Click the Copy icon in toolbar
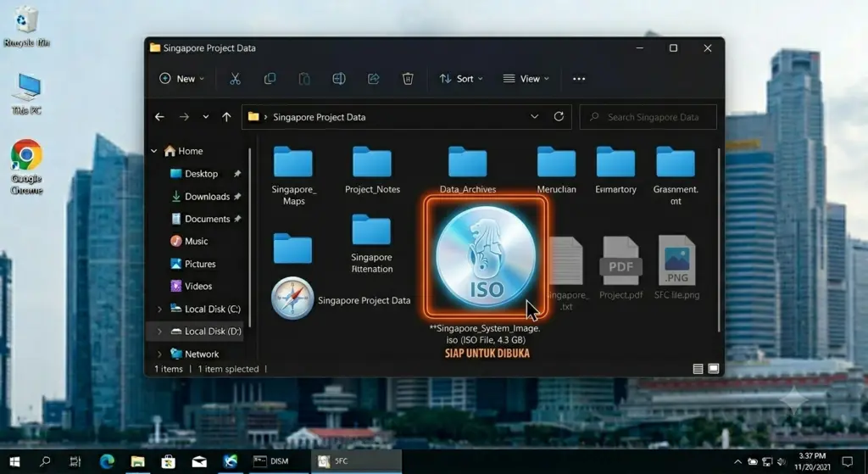The image size is (868, 474). (270, 79)
